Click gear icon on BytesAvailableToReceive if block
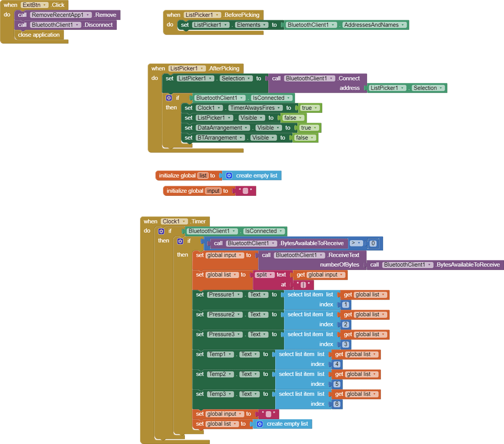This screenshot has width=504, height=444. pos(180,241)
